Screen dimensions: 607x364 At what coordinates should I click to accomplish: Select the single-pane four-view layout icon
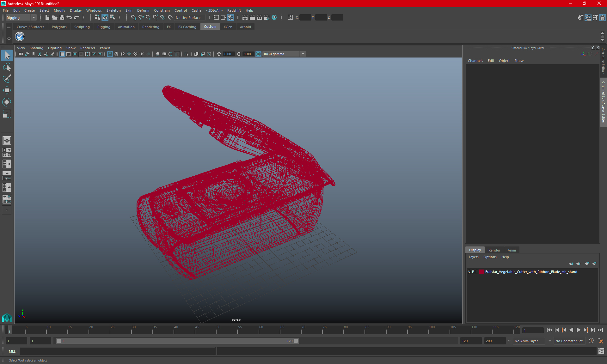click(7, 141)
